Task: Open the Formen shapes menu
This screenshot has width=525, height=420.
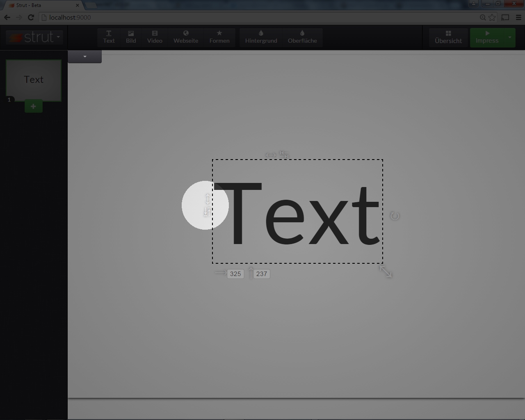Action: [219, 37]
